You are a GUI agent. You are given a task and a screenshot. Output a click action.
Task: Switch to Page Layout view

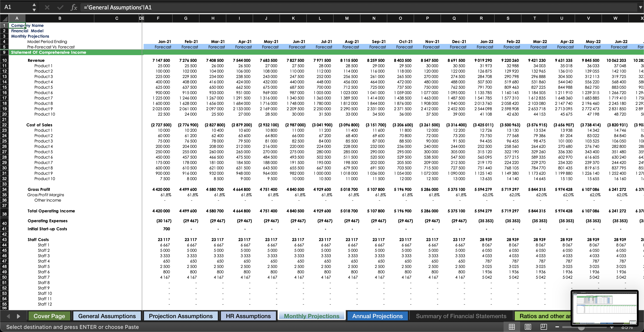[528, 327]
